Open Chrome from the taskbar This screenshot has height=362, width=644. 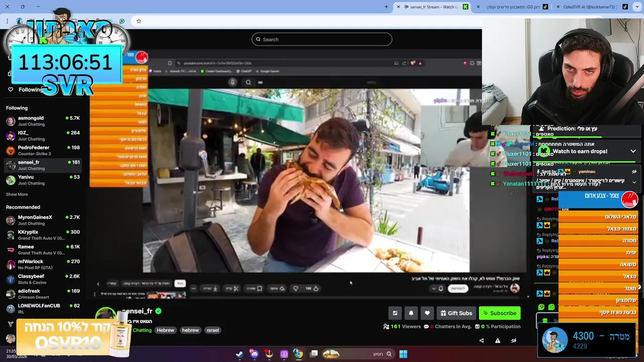pos(298,354)
